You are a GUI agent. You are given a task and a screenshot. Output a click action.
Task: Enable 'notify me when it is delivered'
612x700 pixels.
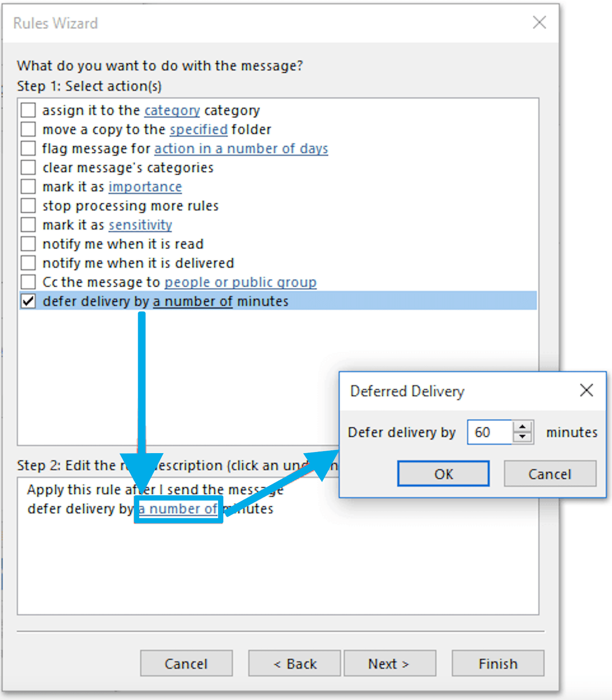coord(27,262)
